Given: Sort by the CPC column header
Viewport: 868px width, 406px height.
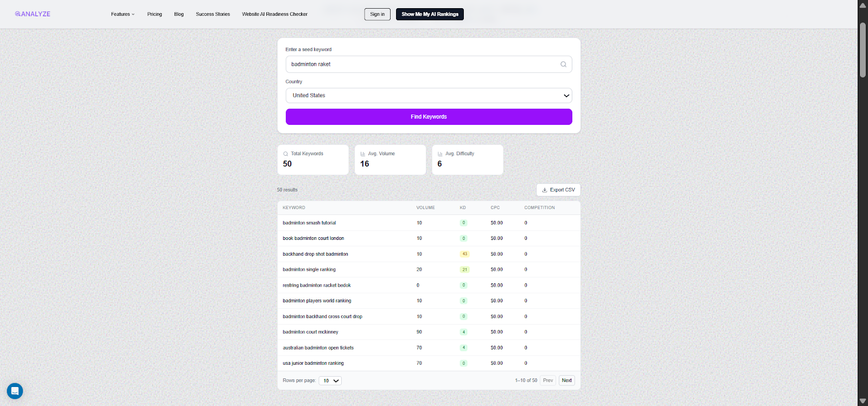Looking at the screenshot, I should tap(495, 208).
